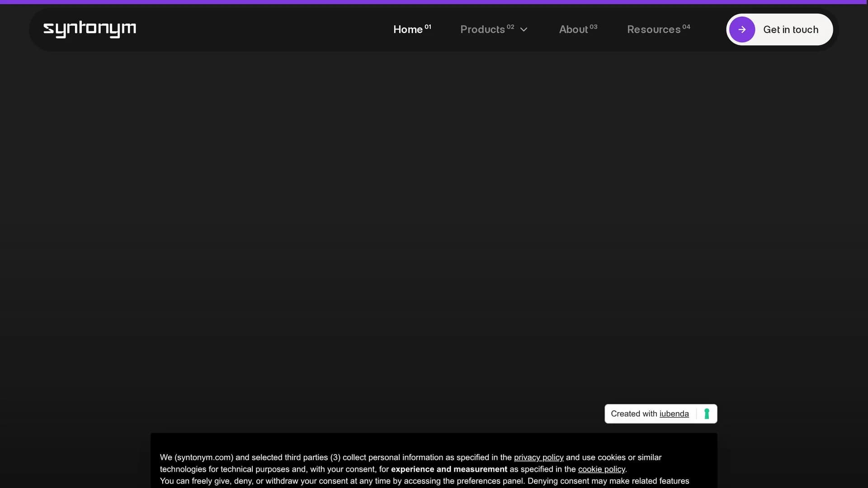Open the Home 01 menu item

point(412,29)
